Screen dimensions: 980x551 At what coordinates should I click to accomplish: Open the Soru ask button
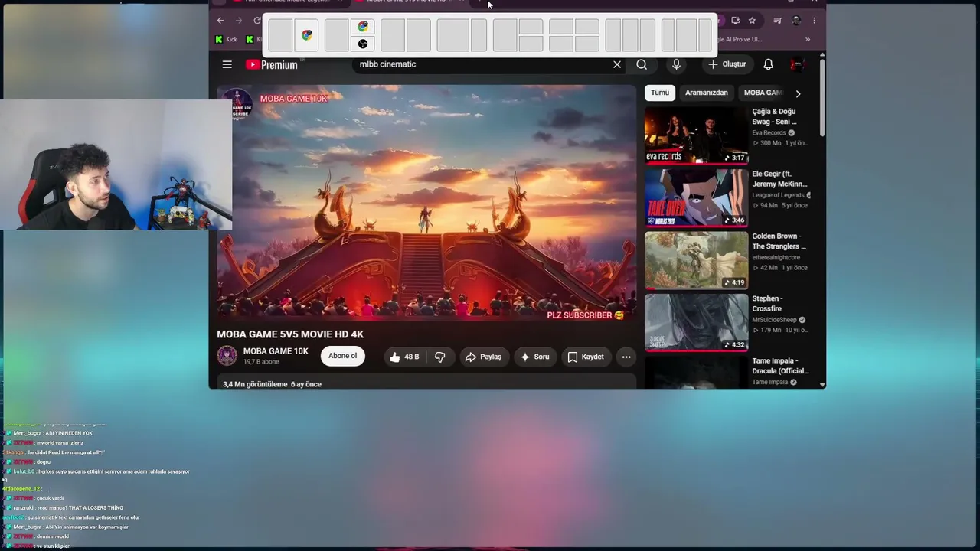pos(534,357)
